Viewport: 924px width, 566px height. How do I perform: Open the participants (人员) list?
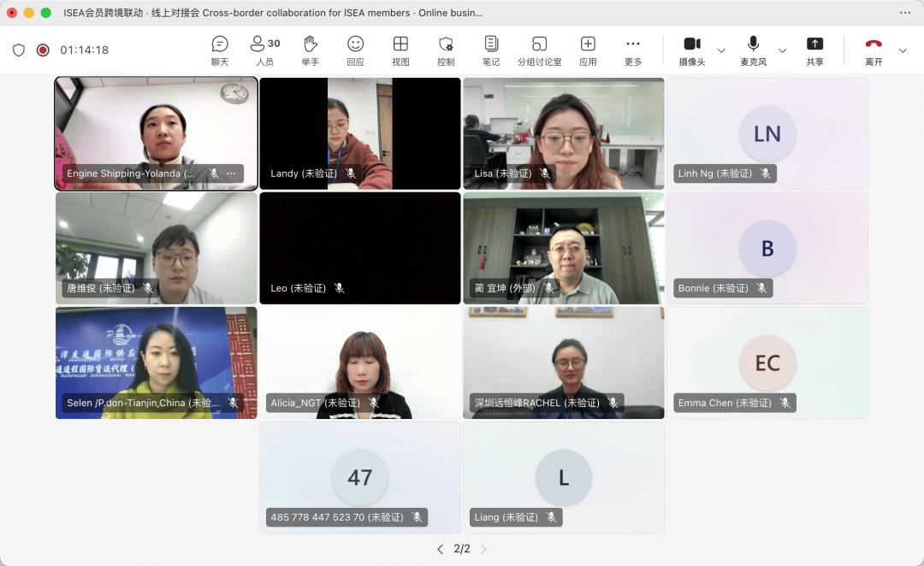[x=264, y=50]
